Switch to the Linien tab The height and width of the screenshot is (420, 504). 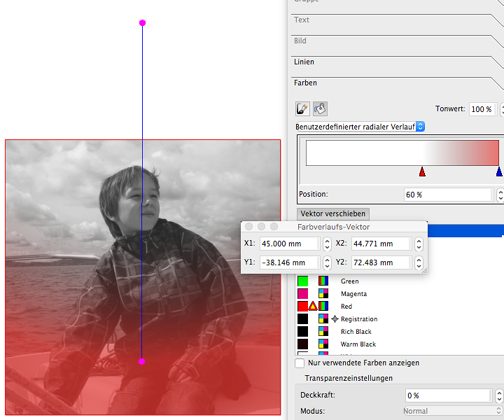[x=304, y=62]
